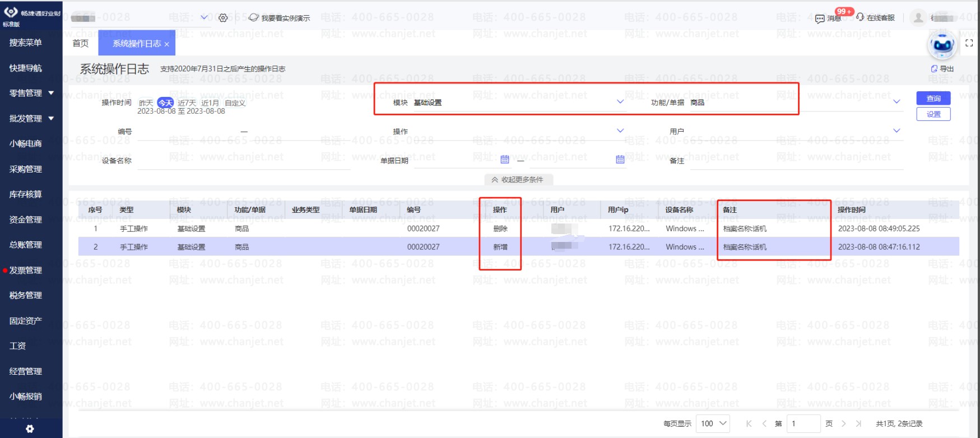Open the settings gear in the top header

[223, 18]
